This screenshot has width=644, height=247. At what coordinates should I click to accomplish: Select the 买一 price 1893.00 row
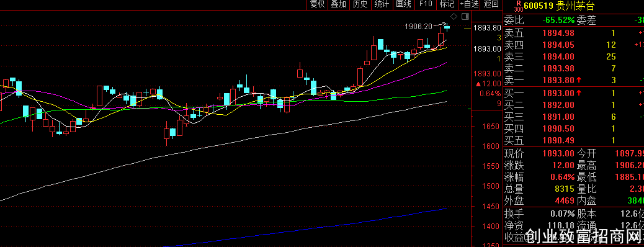coord(574,93)
